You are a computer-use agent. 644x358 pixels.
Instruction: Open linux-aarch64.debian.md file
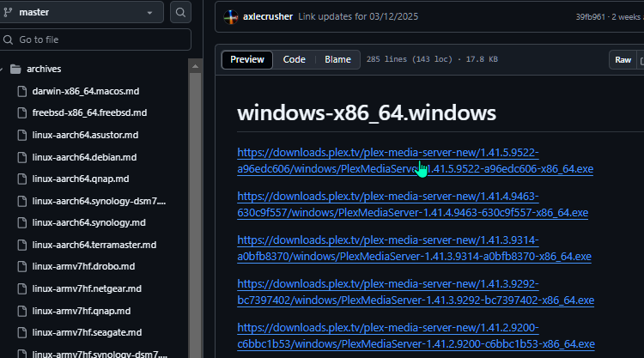point(84,157)
